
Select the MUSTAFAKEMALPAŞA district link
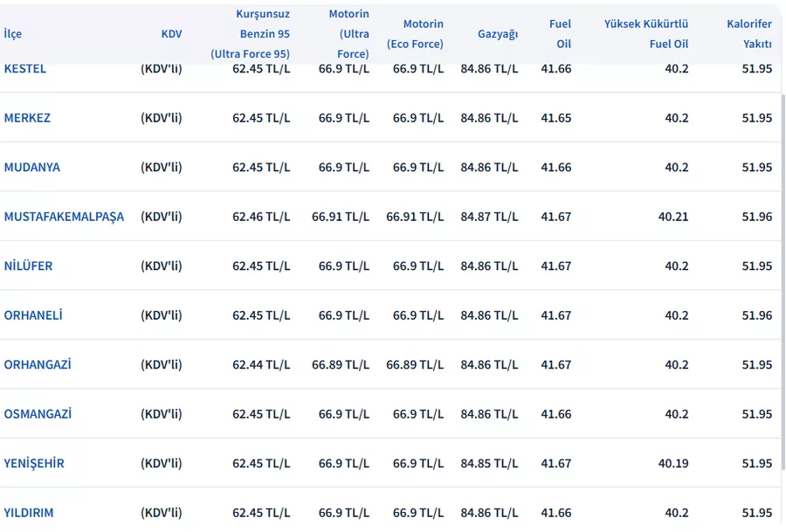pos(64,217)
